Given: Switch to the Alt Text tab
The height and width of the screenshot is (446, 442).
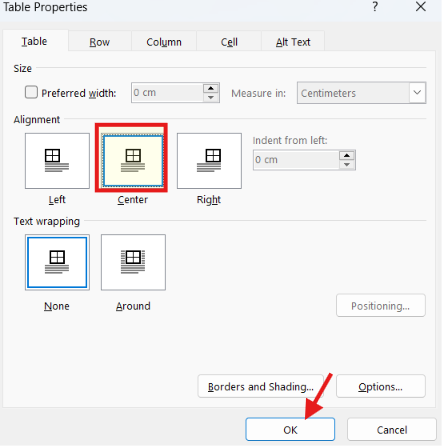Looking at the screenshot, I should click(x=293, y=42).
